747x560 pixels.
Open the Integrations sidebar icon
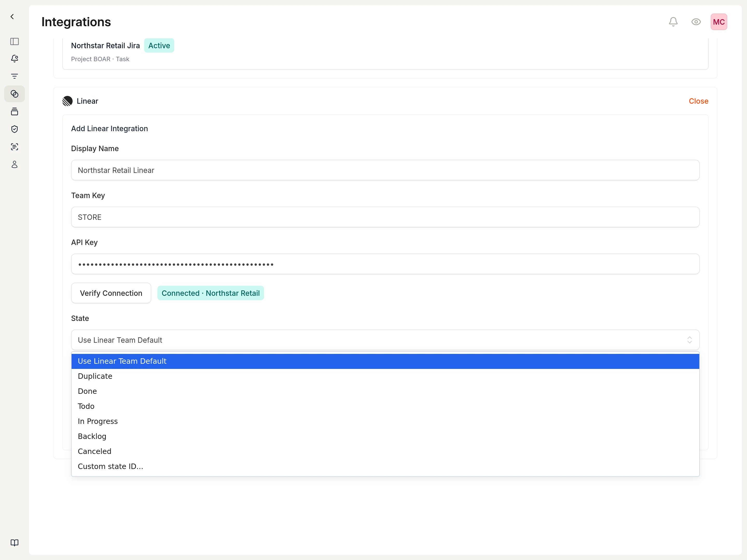[15, 94]
